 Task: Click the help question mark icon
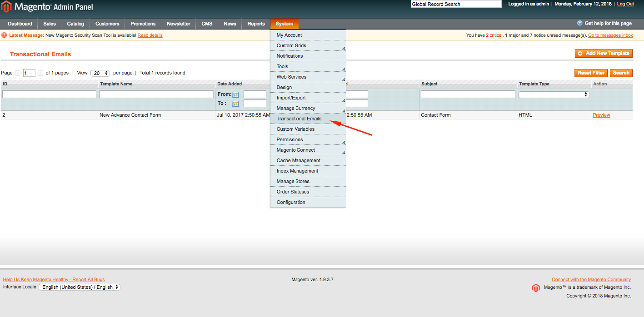point(580,23)
